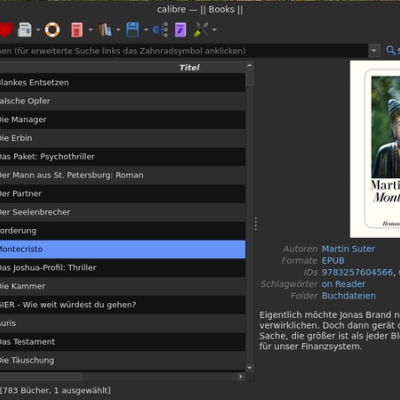Click the status text '783 Bücher, 1 ausgewählt'
Viewport: 400px width, 400px height.
click(x=55, y=390)
